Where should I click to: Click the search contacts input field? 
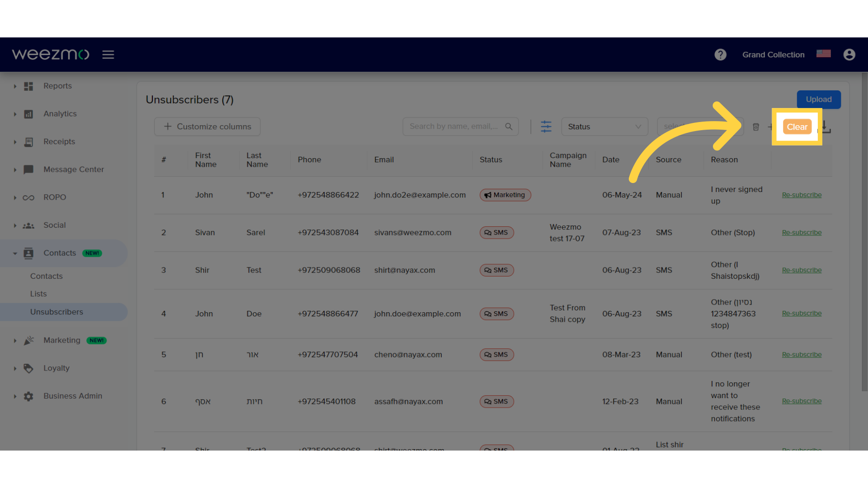pos(459,127)
